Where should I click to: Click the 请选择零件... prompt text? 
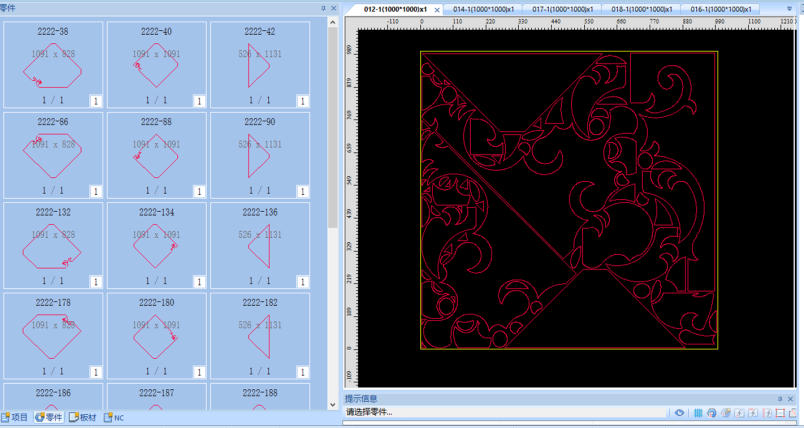click(x=369, y=412)
